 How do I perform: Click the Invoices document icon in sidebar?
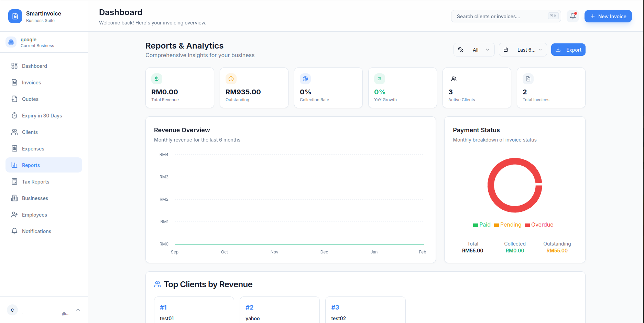14,82
